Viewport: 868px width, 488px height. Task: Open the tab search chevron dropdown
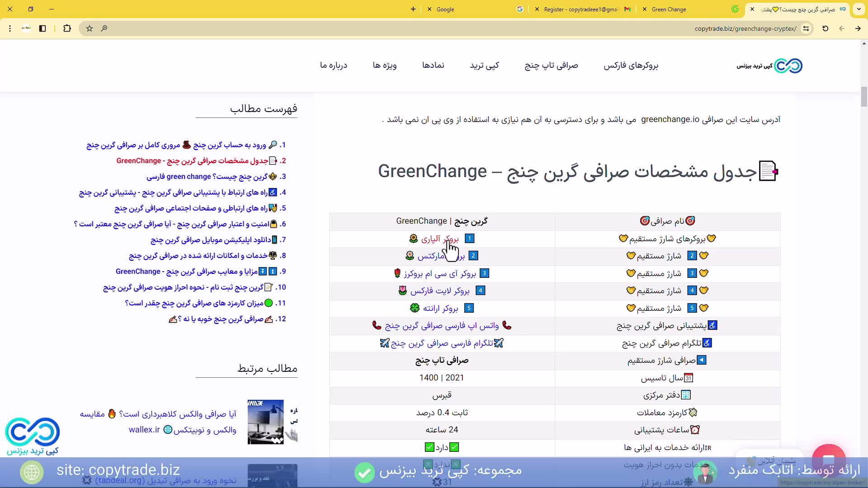[x=858, y=9]
